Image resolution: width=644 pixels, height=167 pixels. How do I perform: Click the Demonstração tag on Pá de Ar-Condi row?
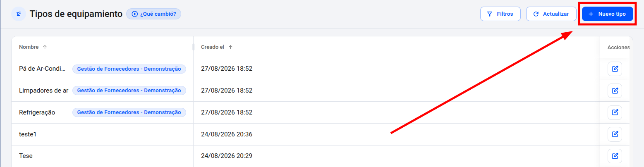[129, 69]
